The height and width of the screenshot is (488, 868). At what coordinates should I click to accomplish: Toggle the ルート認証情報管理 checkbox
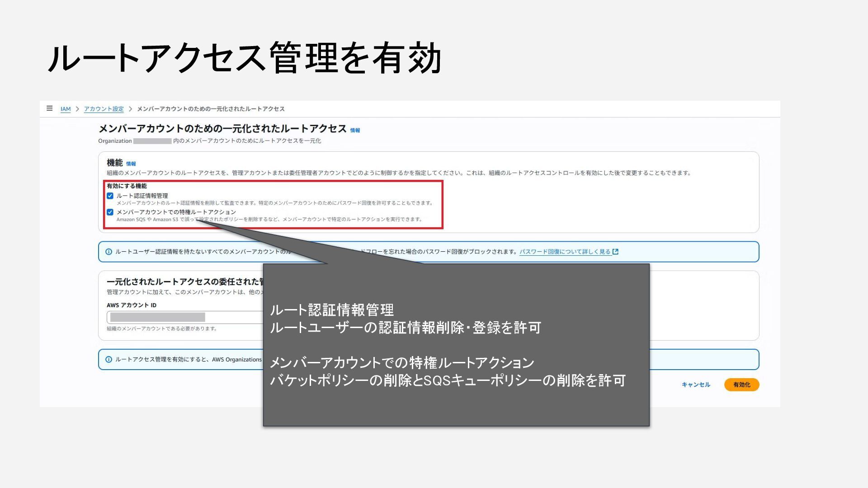point(110,196)
